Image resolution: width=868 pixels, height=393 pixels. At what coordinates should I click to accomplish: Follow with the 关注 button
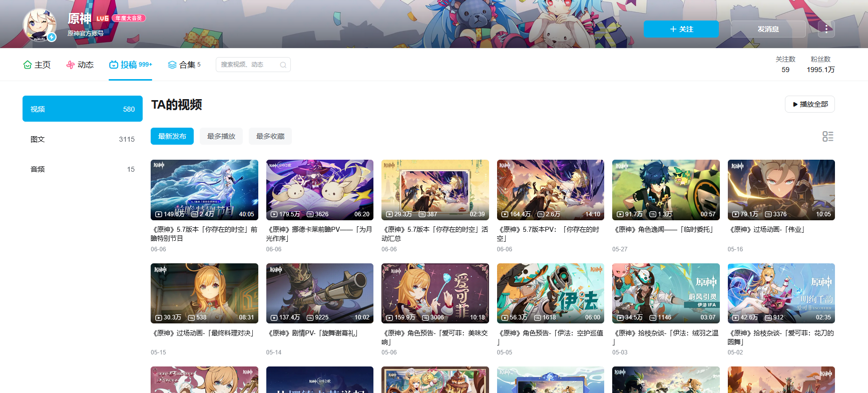[681, 29]
